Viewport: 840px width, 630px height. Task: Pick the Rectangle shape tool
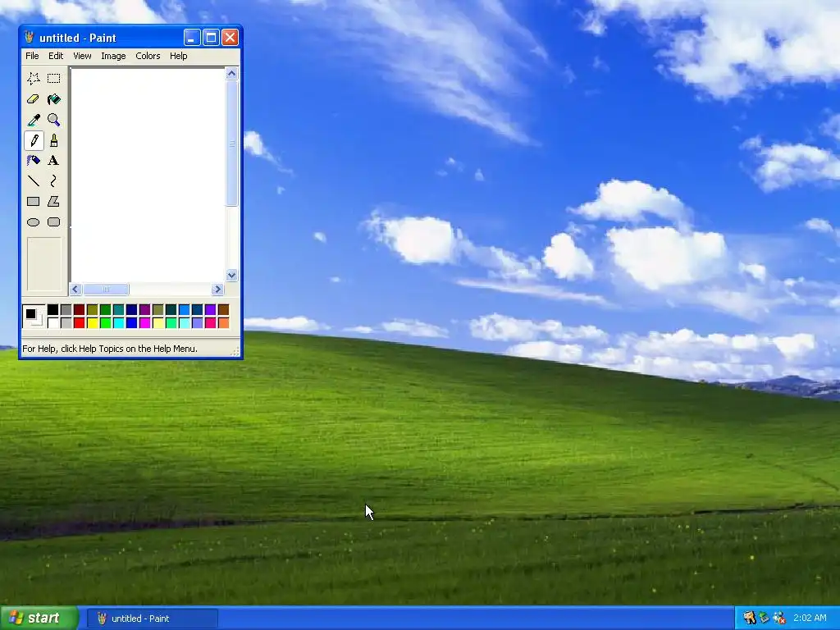point(33,202)
